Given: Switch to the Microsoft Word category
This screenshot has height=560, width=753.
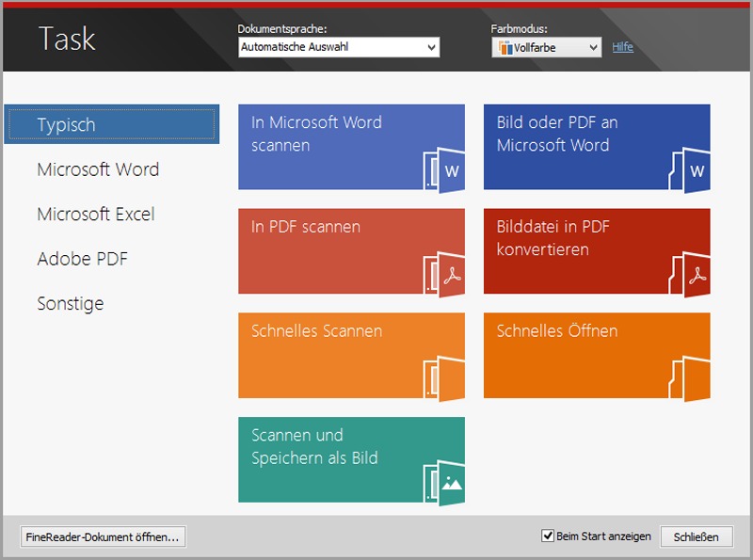Looking at the screenshot, I should pyautogui.click(x=98, y=169).
